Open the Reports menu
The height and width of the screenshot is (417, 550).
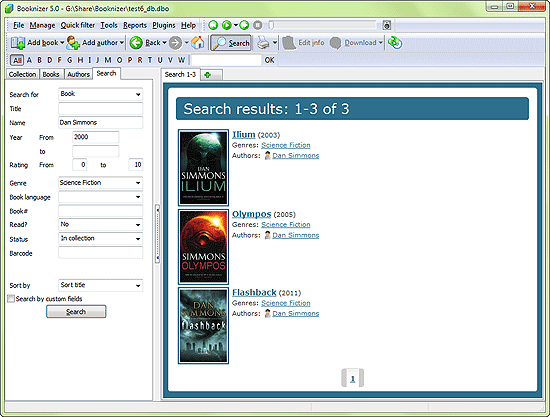click(135, 25)
